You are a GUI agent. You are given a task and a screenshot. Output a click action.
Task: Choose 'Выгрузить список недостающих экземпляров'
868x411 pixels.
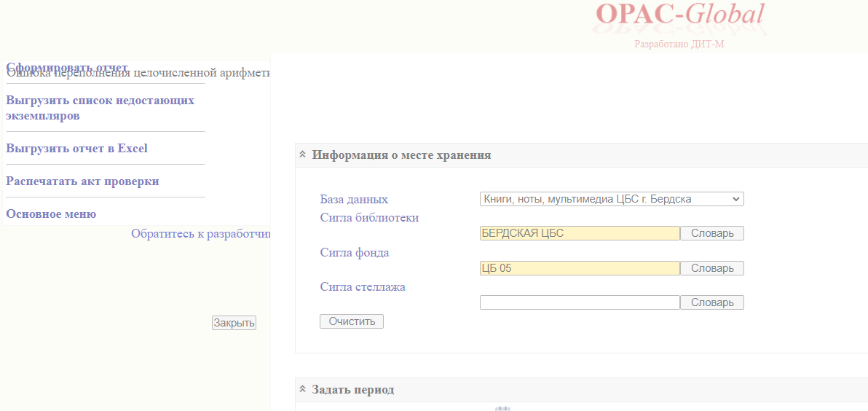click(x=100, y=108)
